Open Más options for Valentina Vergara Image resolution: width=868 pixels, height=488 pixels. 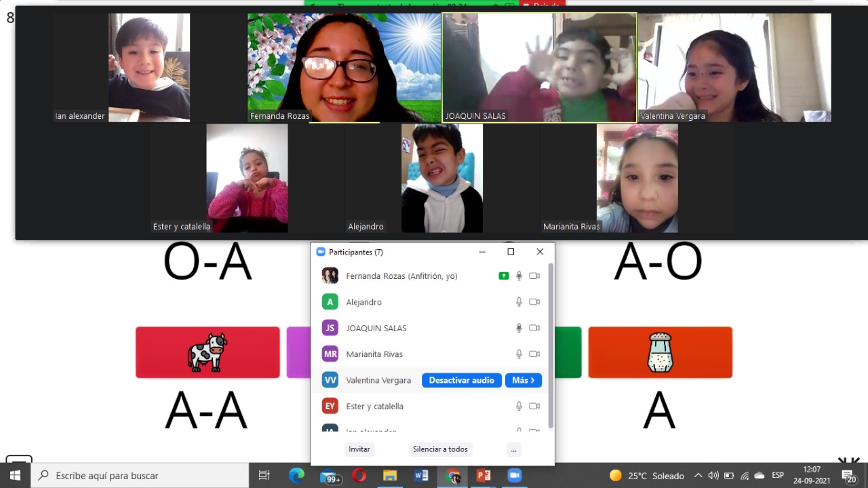(524, 380)
